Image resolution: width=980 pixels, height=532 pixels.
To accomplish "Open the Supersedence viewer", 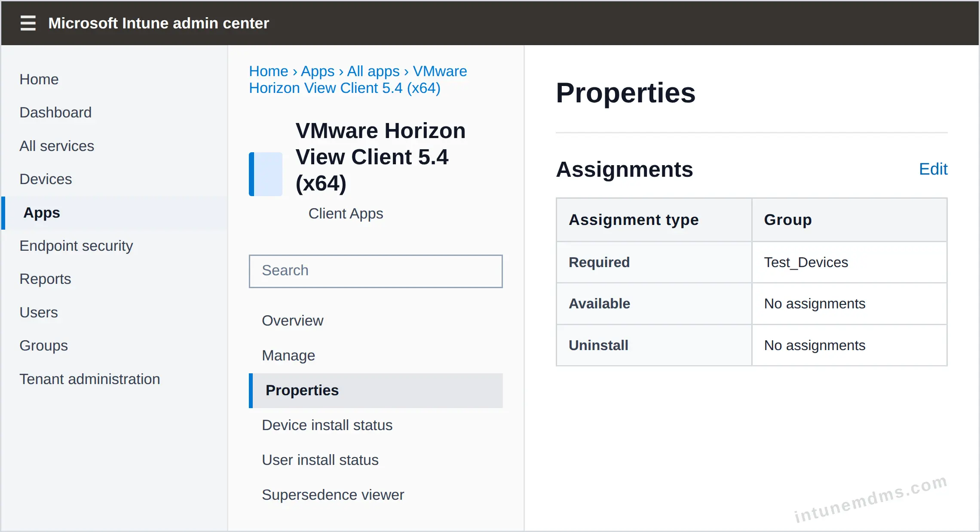I will point(376,495).
